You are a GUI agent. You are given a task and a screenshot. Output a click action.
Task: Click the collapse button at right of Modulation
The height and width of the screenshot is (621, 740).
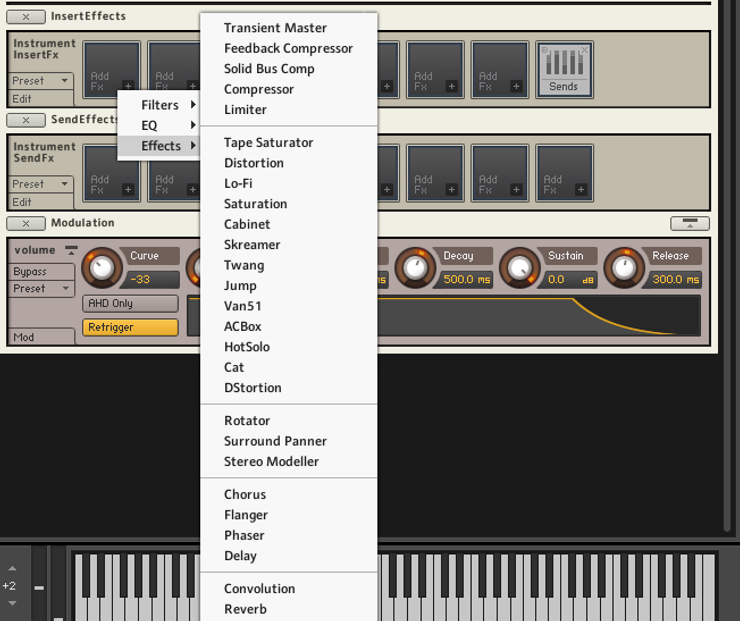click(690, 223)
